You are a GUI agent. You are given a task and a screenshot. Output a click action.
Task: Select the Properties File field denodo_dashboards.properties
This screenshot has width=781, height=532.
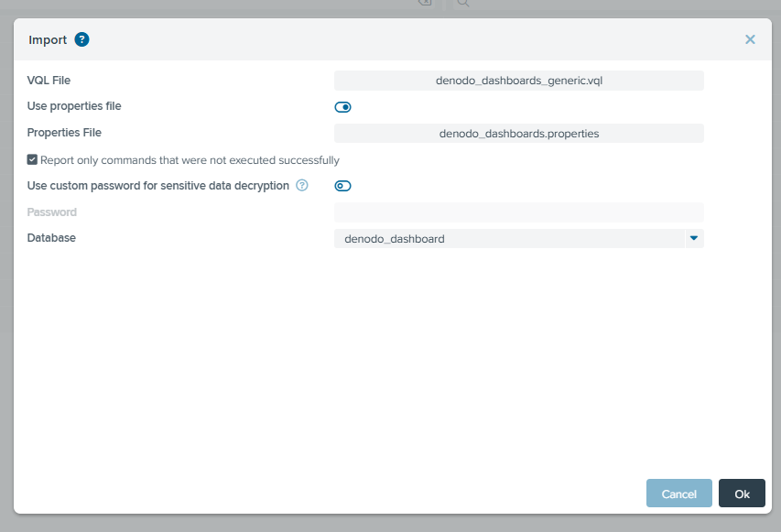(518, 134)
